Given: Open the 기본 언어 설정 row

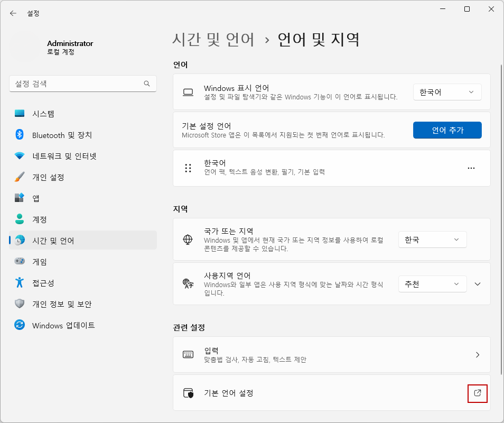Looking at the screenshot, I should [332, 393].
